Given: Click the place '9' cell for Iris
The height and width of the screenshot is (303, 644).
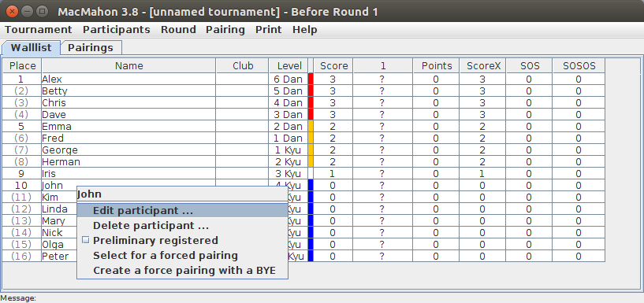Looking at the screenshot, I should pos(22,173).
